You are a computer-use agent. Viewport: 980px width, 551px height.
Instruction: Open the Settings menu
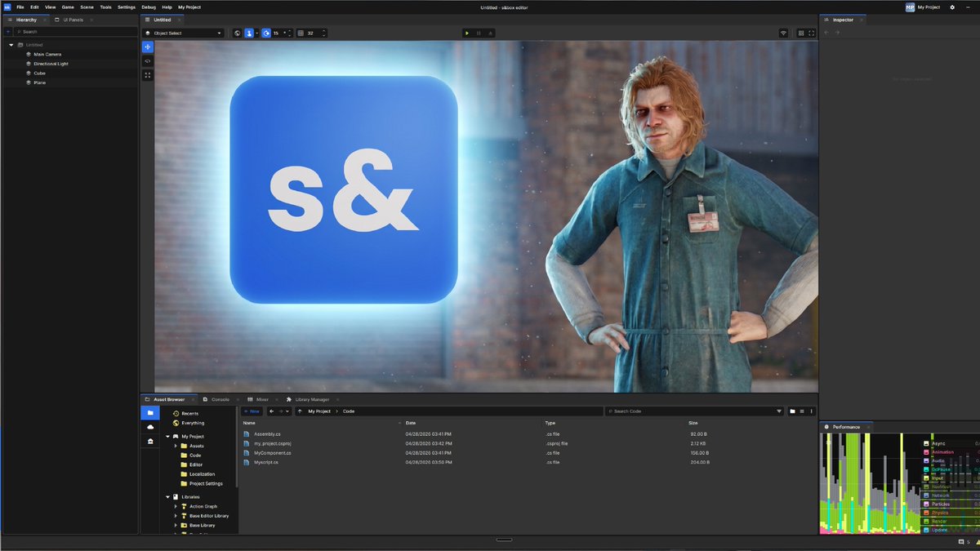[x=127, y=7]
